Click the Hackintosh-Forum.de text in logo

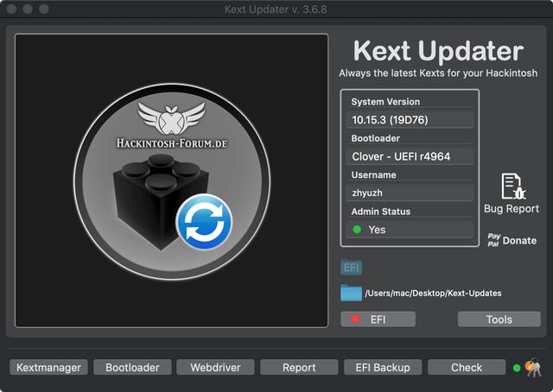(172, 143)
